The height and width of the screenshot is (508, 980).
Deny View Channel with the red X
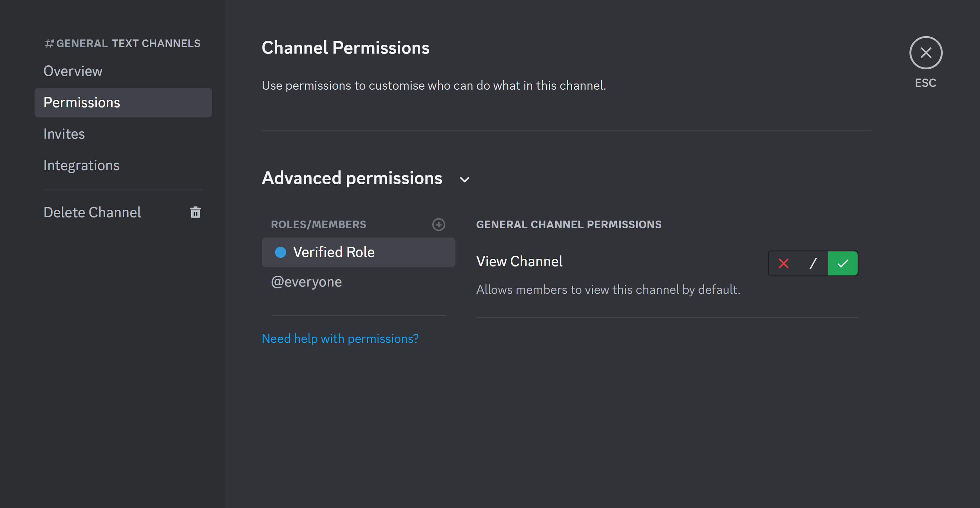click(x=783, y=263)
